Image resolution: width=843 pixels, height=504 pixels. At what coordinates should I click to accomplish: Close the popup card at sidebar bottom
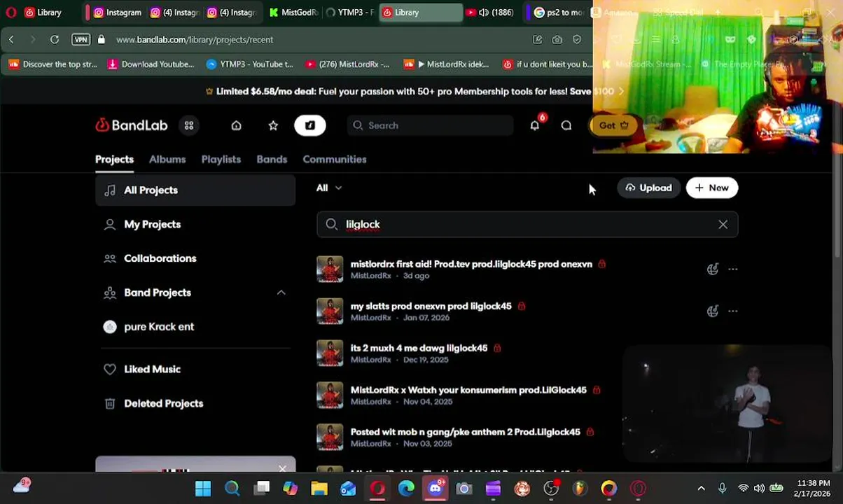(282, 468)
